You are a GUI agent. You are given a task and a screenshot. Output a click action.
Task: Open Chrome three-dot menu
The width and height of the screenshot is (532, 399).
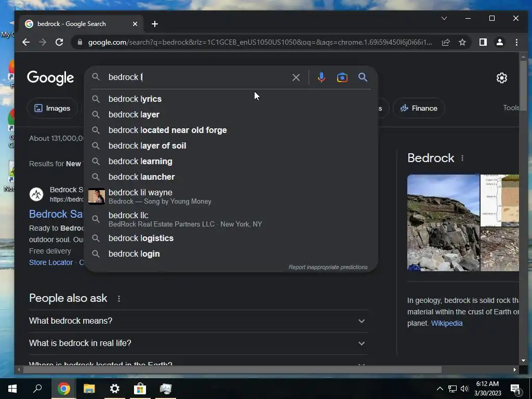click(x=516, y=42)
